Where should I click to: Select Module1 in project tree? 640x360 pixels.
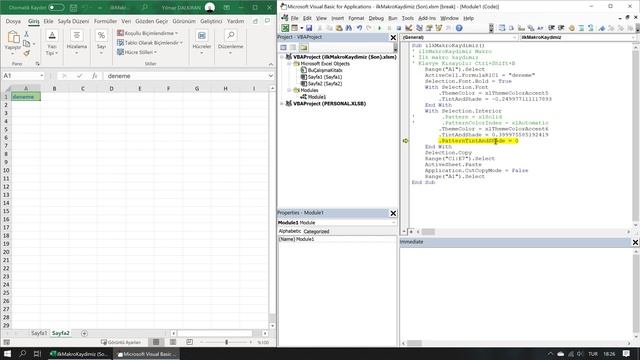[x=317, y=97]
